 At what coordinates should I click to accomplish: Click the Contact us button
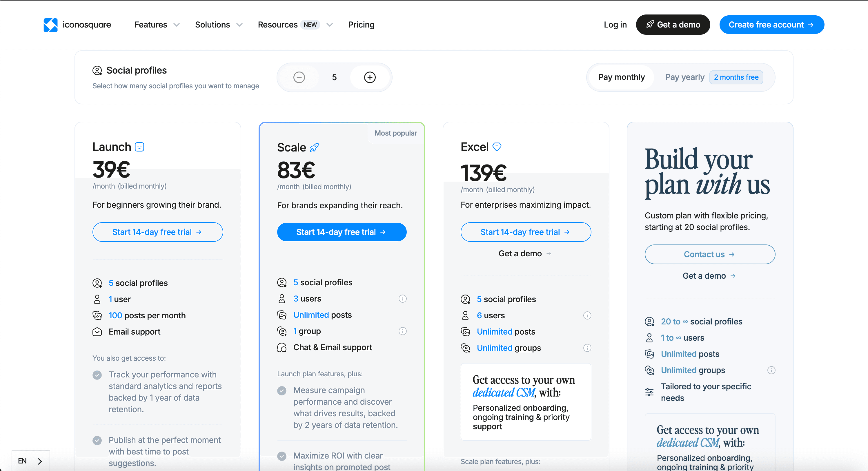710,254
